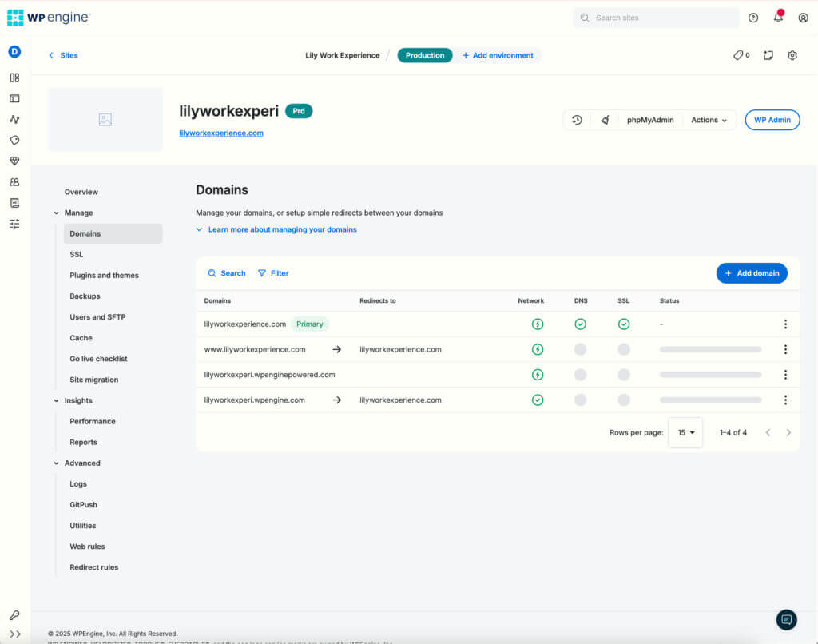This screenshot has width=818, height=644.
Task: Open the dashboard grid sidebar icon
Action: [x=14, y=78]
